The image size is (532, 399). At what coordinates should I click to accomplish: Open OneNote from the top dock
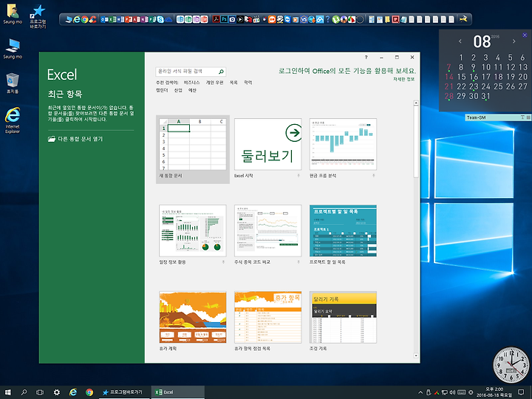[x=144, y=19]
